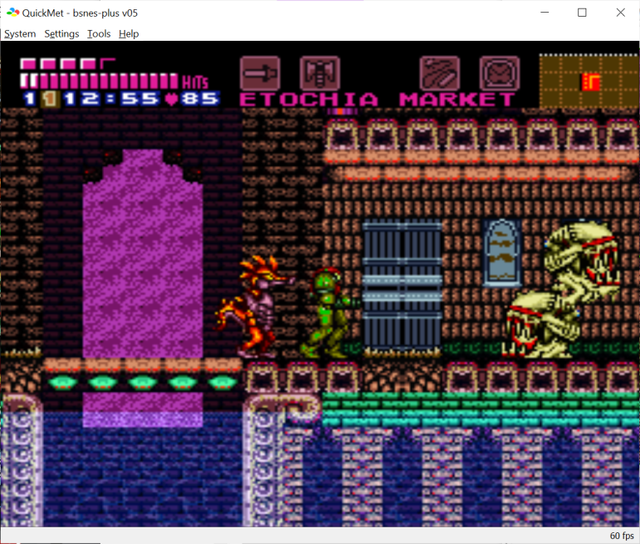Click the heart icon beside 85
The width and height of the screenshot is (640, 544).
(x=172, y=99)
